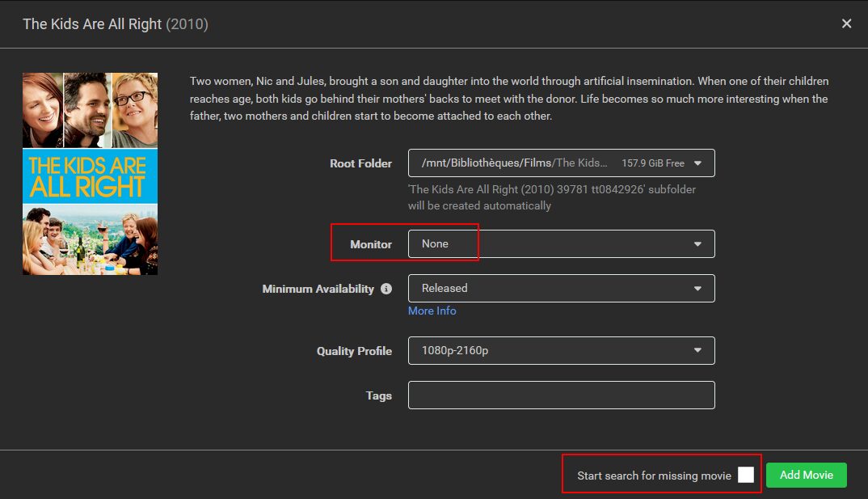The height and width of the screenshot is (499, 868).
Task: Click The Kids Are All Right poster
Action: click(x=90, y=174)
